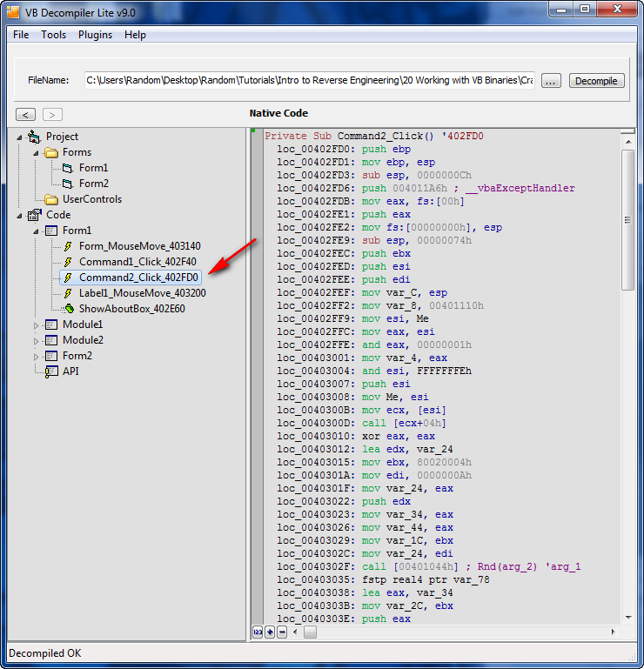This screenshot has width=644, height=669.
Task: Click the Forms folder icon
Action: [x=51, y=152]
